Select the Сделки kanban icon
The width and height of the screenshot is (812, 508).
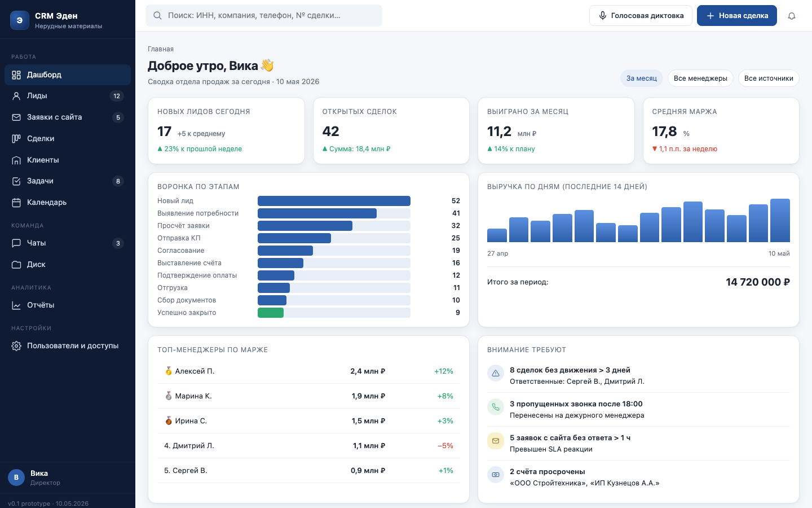click(x=16, y=139)
